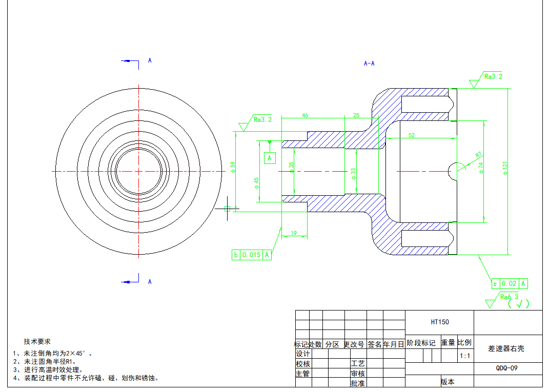549x392 pixels.
Task: Select the 46 length dimension text
Action: click(x=305, y=116)
